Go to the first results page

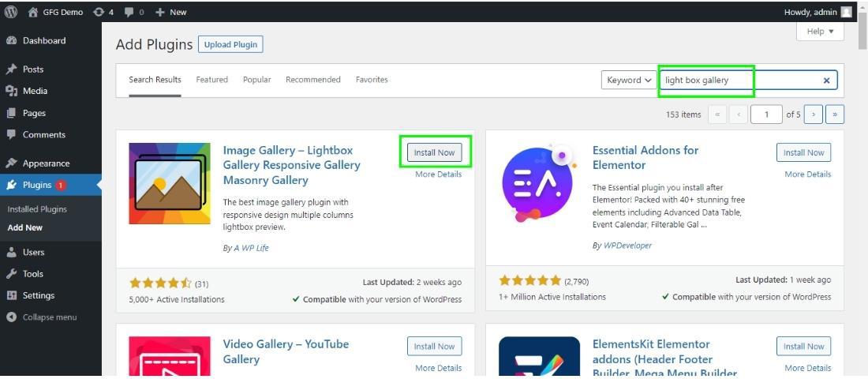pyautogui.click(x=717, y=114)
